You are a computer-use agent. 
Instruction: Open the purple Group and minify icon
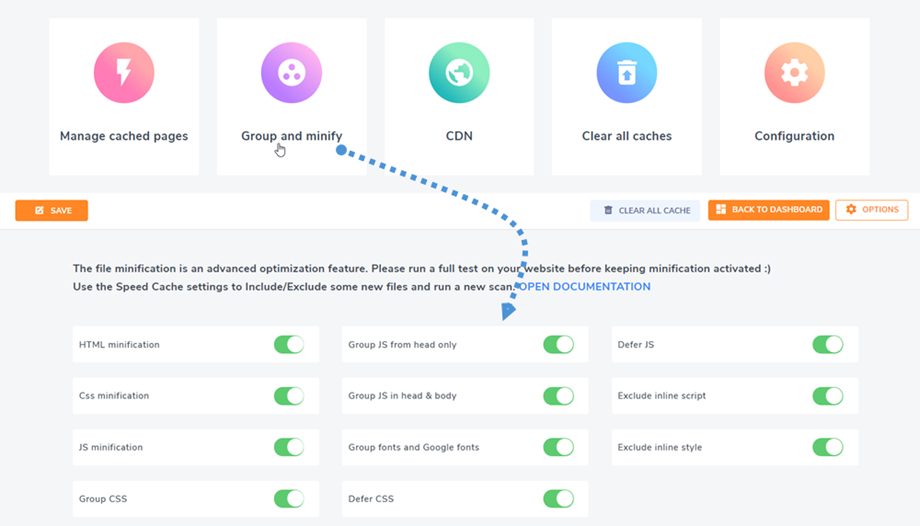291,73
